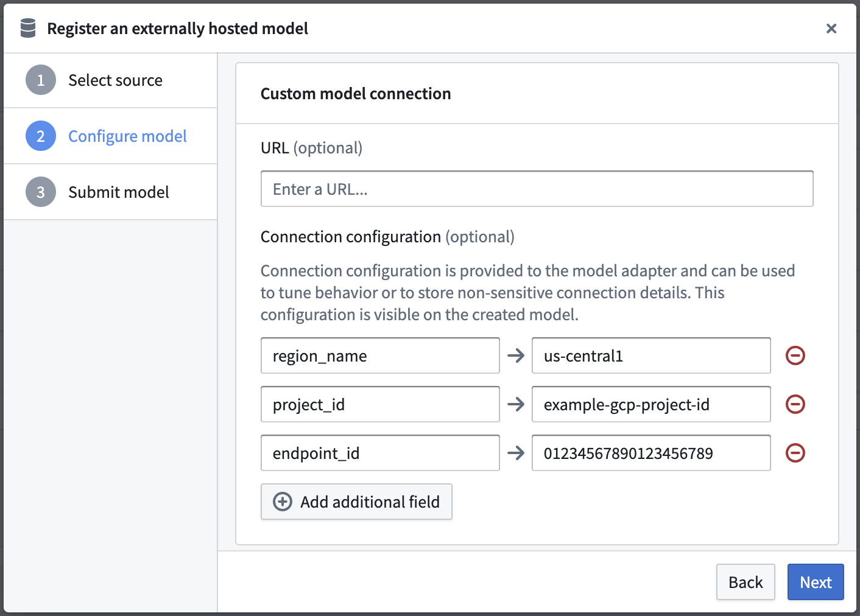Click the Connection configuration (optional) label
This screenshot has width=860, height=616.
click(387, 237)
